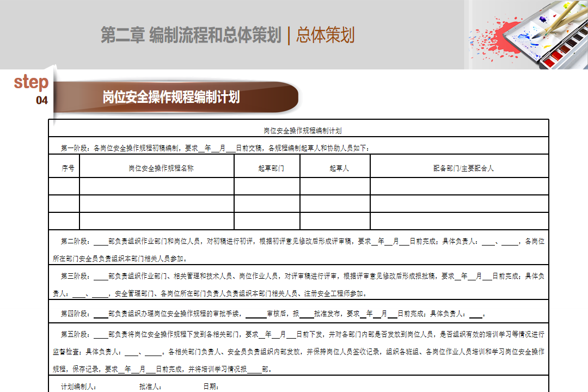Image resolution: width=588 pixels, height=392 pixels.
Task: Click the last empty cell under 起草人
Action: 335,221
